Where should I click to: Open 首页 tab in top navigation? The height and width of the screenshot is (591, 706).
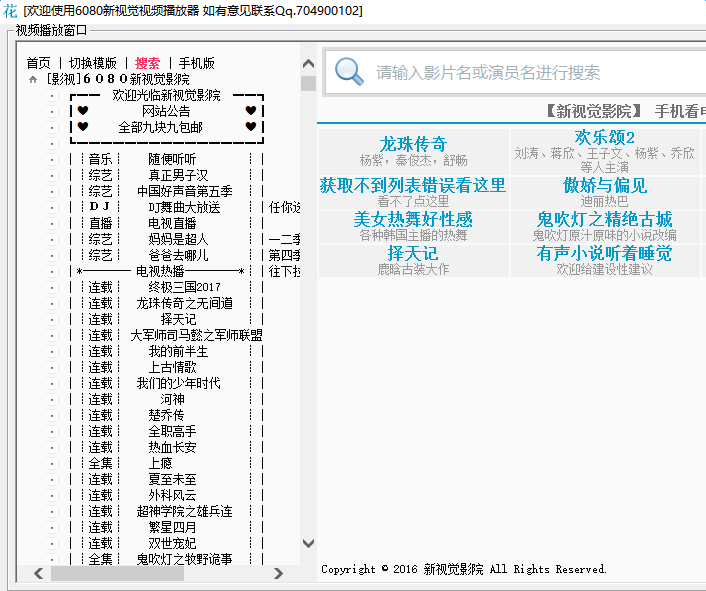tap(38, 63)
